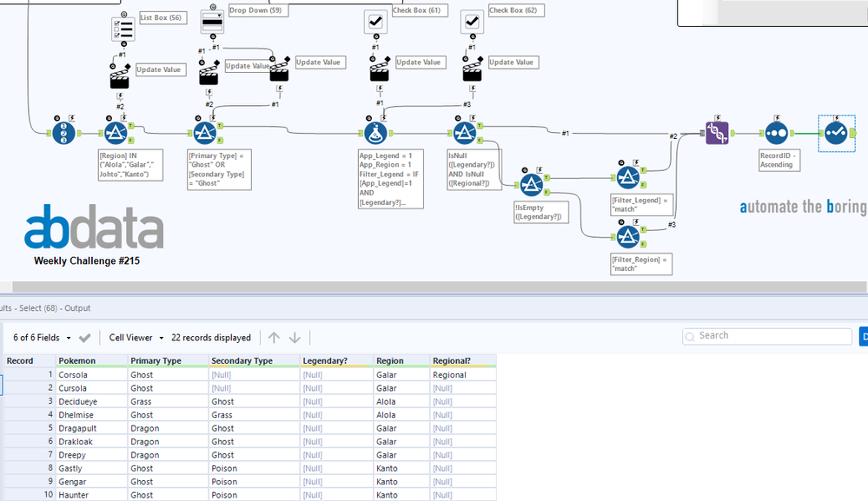Click the Action tool below Check Box (61)
868x501 pixels.
click(380, 70)
